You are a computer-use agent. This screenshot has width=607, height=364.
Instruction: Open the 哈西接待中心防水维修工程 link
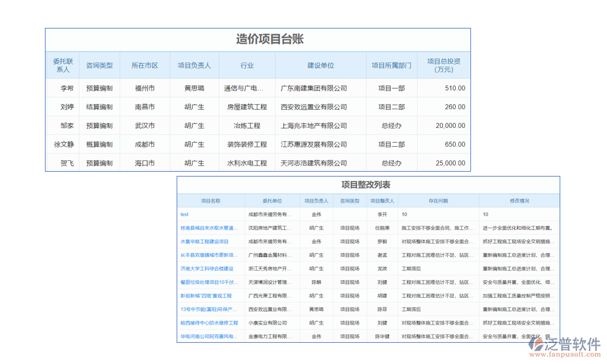pos(206,322)
